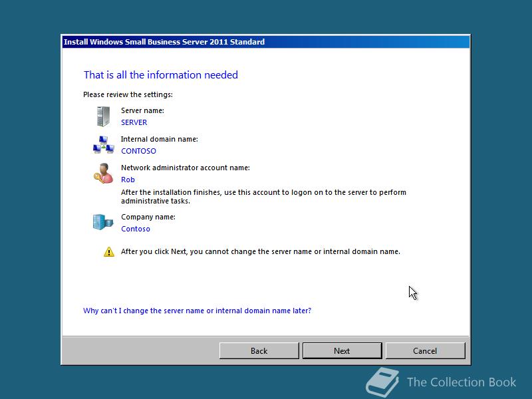The width and height of the screenshot is (532, 399).
Task: Click the company name value Contoso
Action: [136, 229]
